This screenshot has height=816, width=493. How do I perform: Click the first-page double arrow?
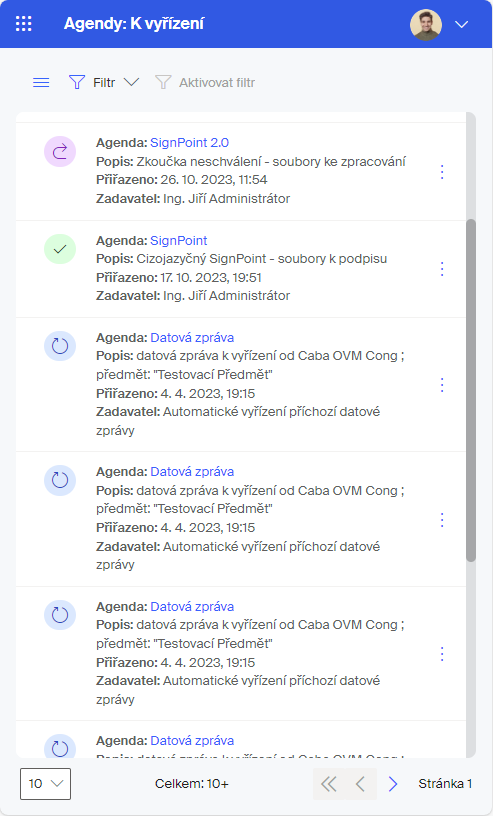coord(328,784)
